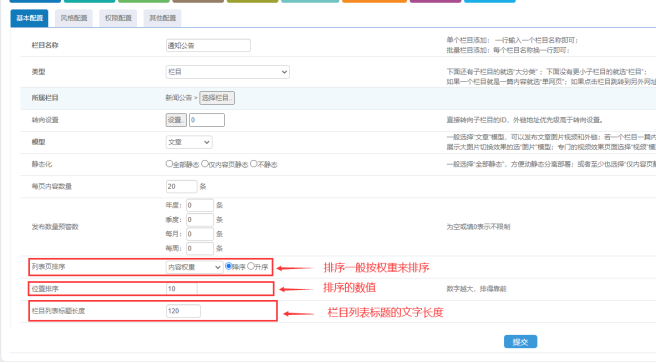This screenshot has width=656, height=363.
Task: Click the 选择栏目 button
Action: (x=217, y=98)
